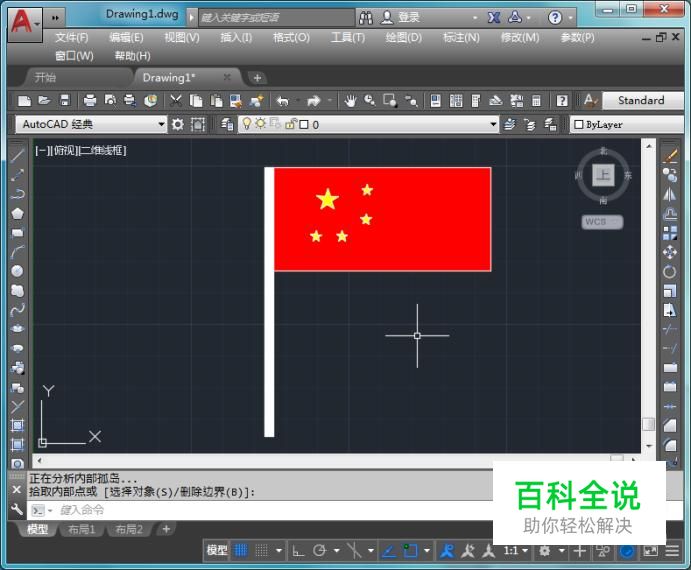Screen dimensions: 691x570
Task: Select the Line draw tool
Action: pyautogui.click(x=17, y=155)
